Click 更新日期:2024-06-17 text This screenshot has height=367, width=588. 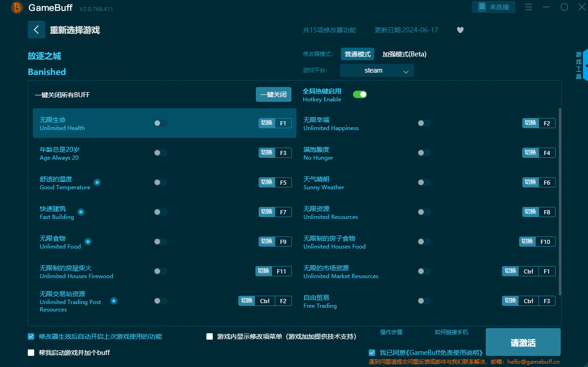coord(406,30)
